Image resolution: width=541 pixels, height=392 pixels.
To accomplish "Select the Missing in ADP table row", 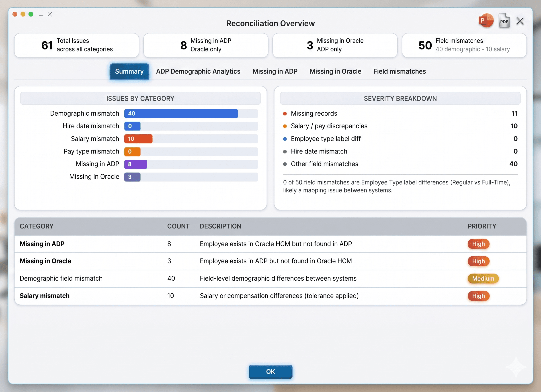I will [x=270, y=244].
